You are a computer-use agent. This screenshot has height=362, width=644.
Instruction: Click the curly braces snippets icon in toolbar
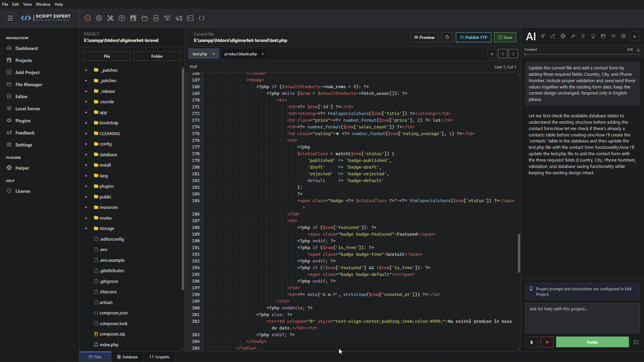(x=202, y=18)
